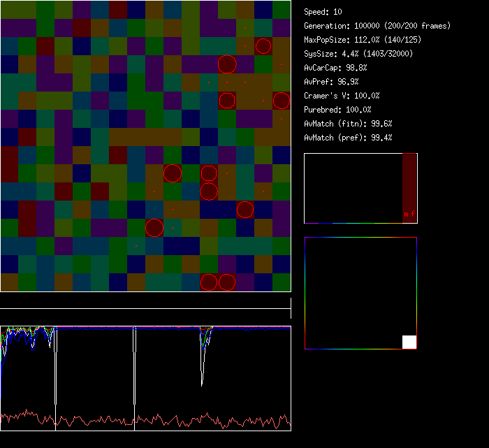
Task: Click the red 'm f' label in histogram
Action: pyautogui.click(x=409, y=215)
